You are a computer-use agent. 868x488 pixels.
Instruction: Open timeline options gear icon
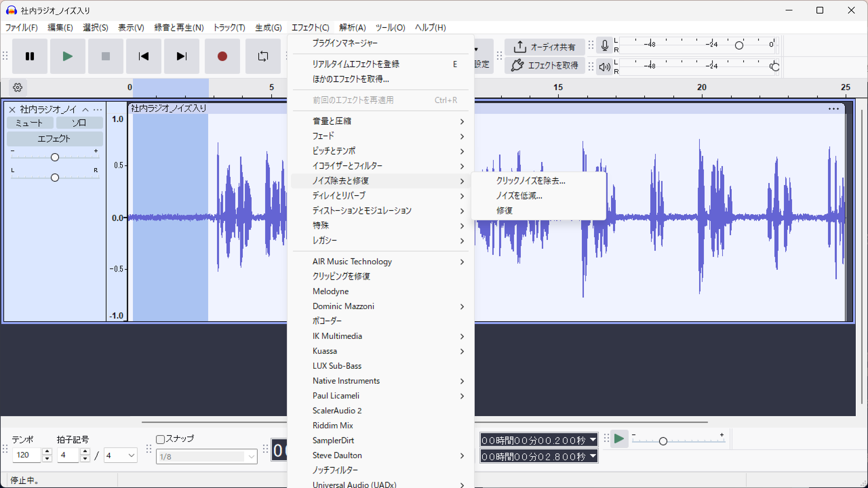(18, 87)
